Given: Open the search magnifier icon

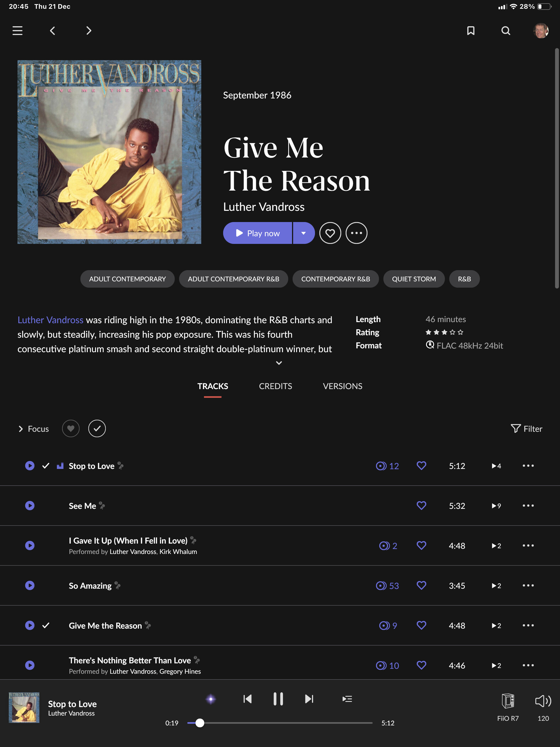Looking at the screenshot, I should [x=506, y=31].
